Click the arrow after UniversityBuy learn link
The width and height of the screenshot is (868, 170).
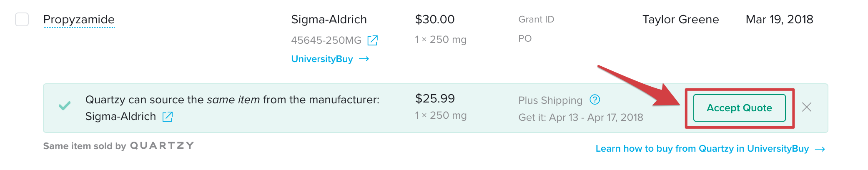point(820,149)
